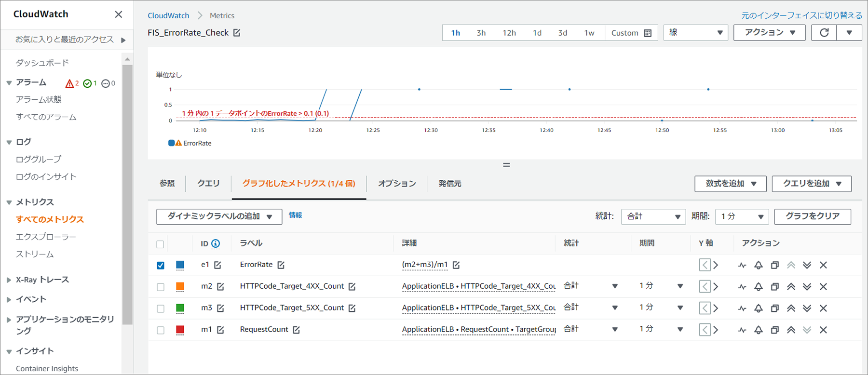This screenshot has height=375, width=868.
Task: Check the m2 HTTPCode_Target_4XX_Count checkbox
Action: 160,287
